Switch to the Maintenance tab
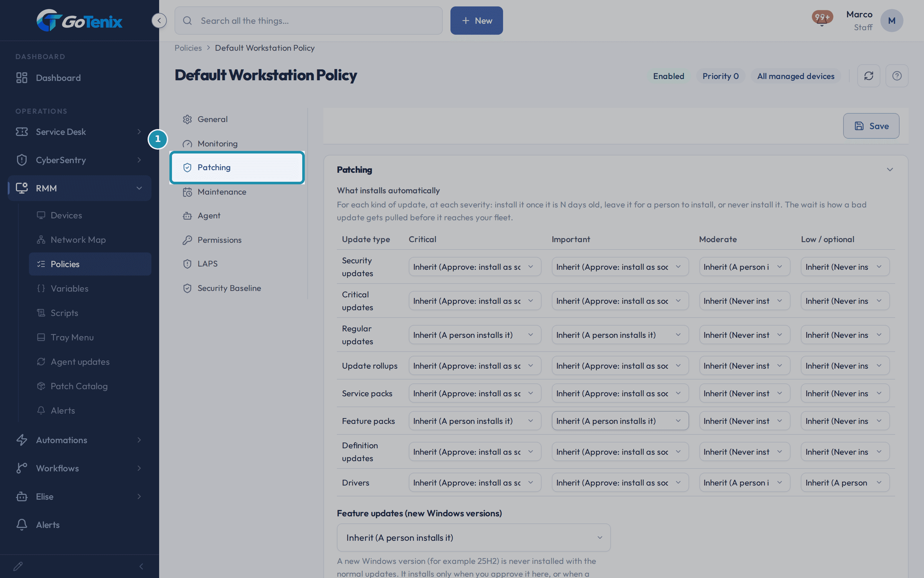The height and width of the screenshot is (578, 924). (237, 192)
